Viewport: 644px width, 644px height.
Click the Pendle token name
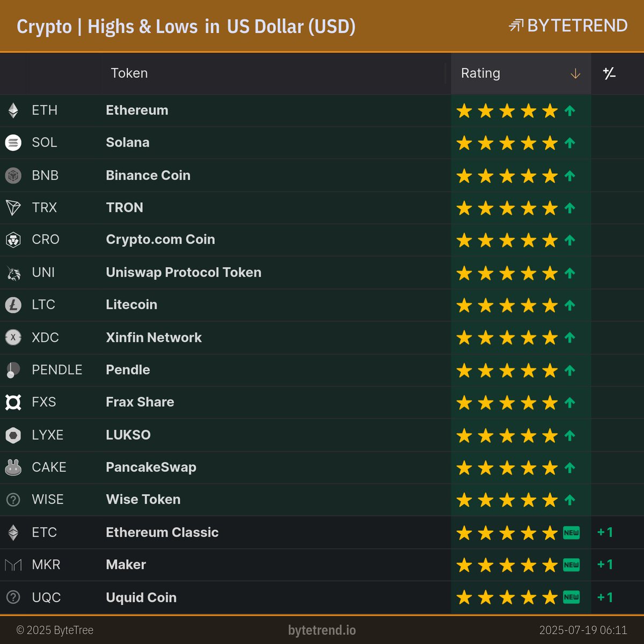[128, 370]
